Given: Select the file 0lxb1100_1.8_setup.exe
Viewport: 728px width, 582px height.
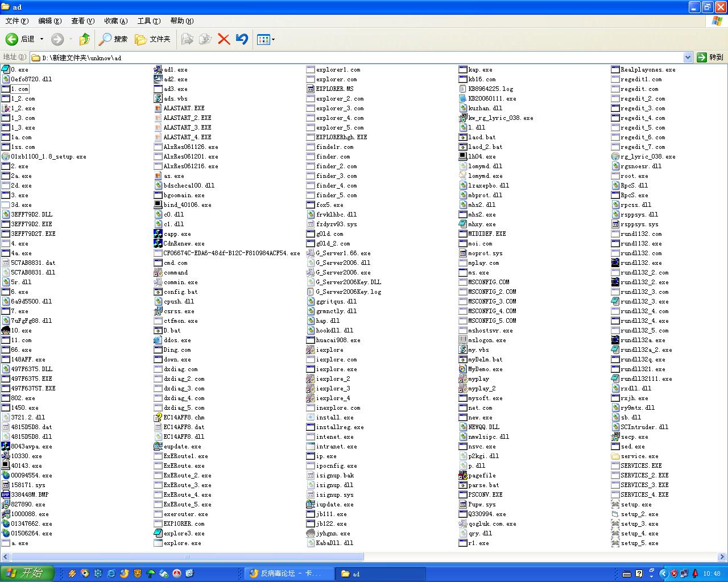Looking at the screenshot, I should point(48,157).
